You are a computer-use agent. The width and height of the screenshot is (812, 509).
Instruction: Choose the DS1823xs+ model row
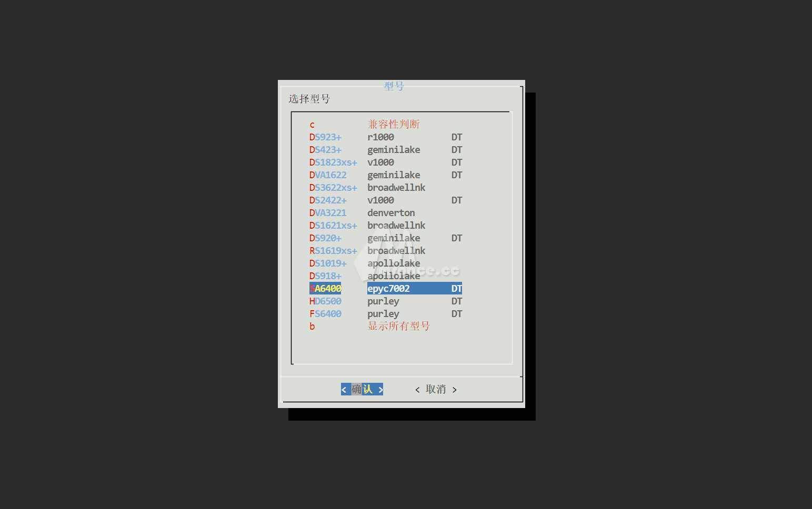coord(333,162)
